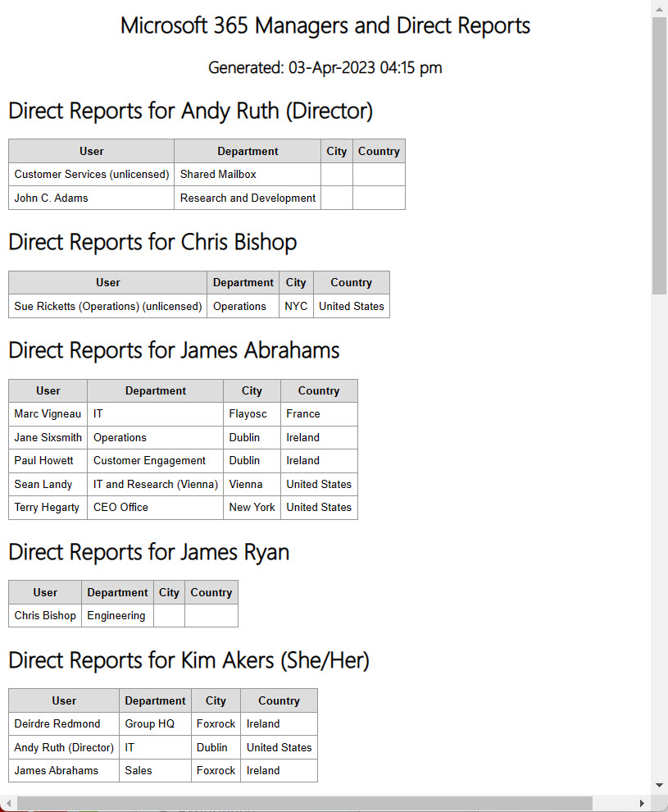Select the Jane Sixsmith cell
The image size is (668, 812).
pyautogui.click(x=48, y=438)
